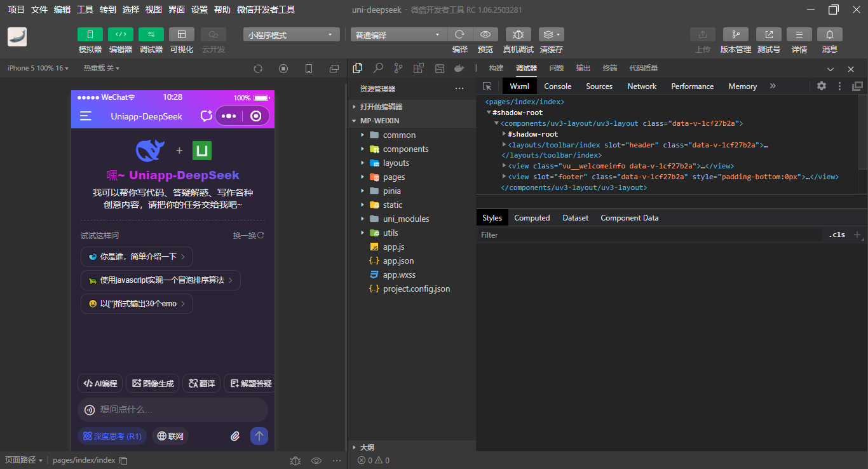Screen dimensions: 868x469
Task: Click the 测试号 test account icon
Action: pyautogui.click(x=769, y=35)
